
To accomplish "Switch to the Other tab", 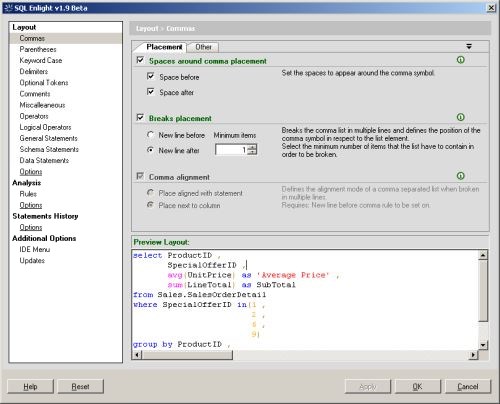I will point(203,47).
